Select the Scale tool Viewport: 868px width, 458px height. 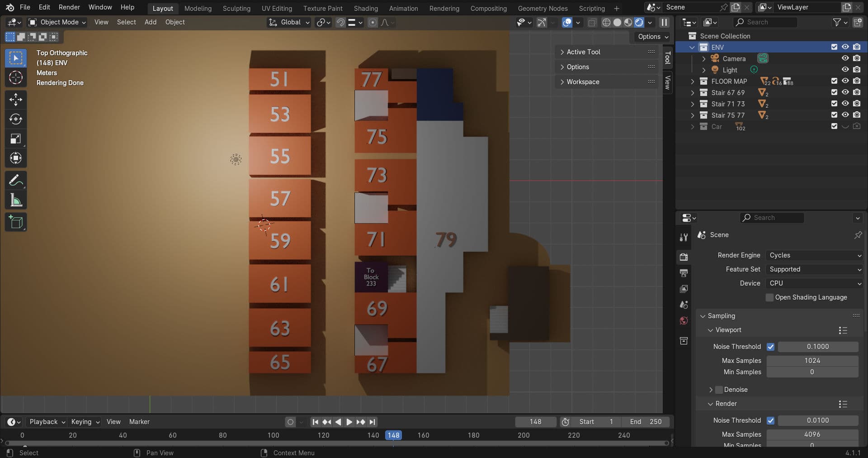click(x=16, y=138)
